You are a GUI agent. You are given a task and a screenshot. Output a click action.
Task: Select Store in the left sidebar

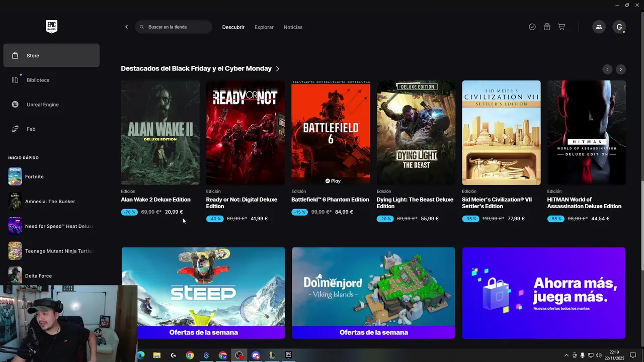pos(51,55)
